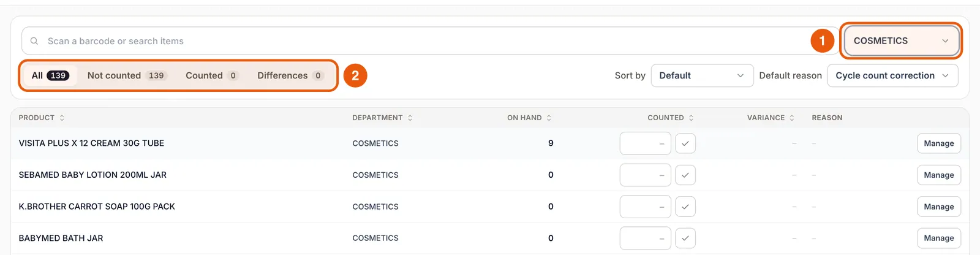Screen dimensions: 980x255
Task: Click COSMETICS department cell of BABYMED row
Action: tap(375, 238)
